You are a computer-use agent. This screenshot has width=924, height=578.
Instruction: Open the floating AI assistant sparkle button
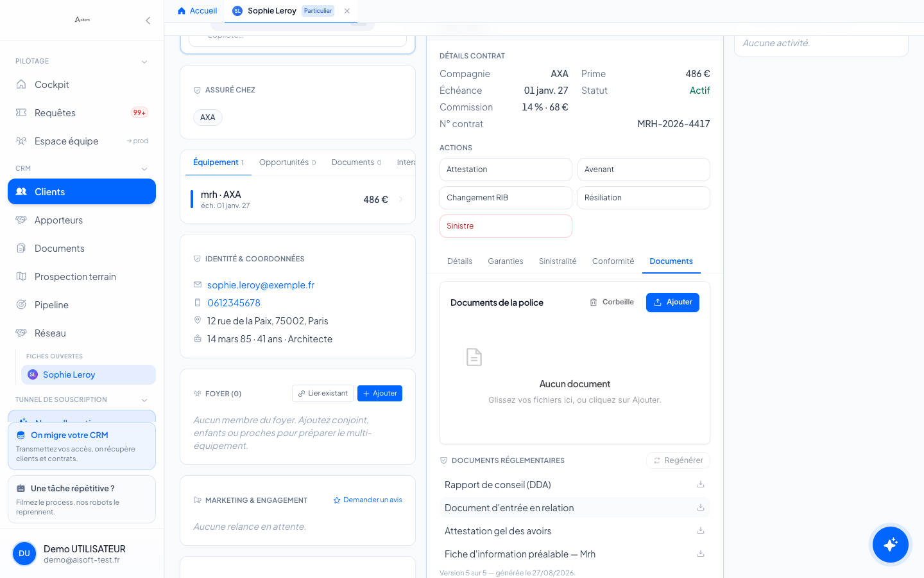(x=891, y=545)
